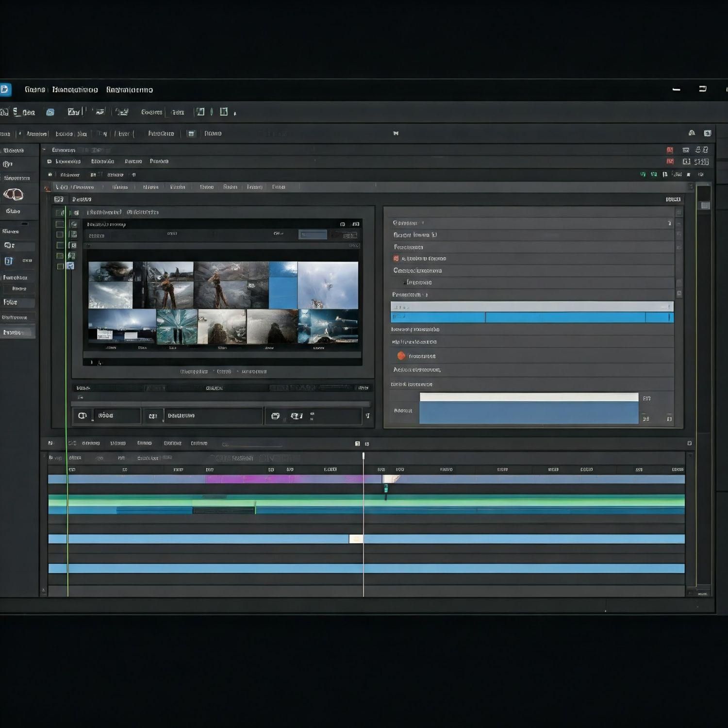Tick the third checkbox beside the preview list
The width and height of the screenshot is (728, 728).
click(60, 235)
